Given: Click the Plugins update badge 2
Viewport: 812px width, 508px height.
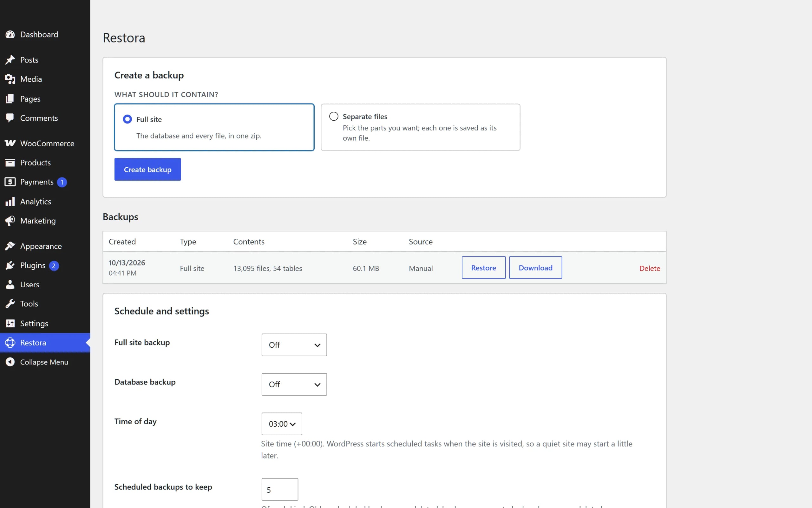Looking at the screenshot, I should (54, 266).
